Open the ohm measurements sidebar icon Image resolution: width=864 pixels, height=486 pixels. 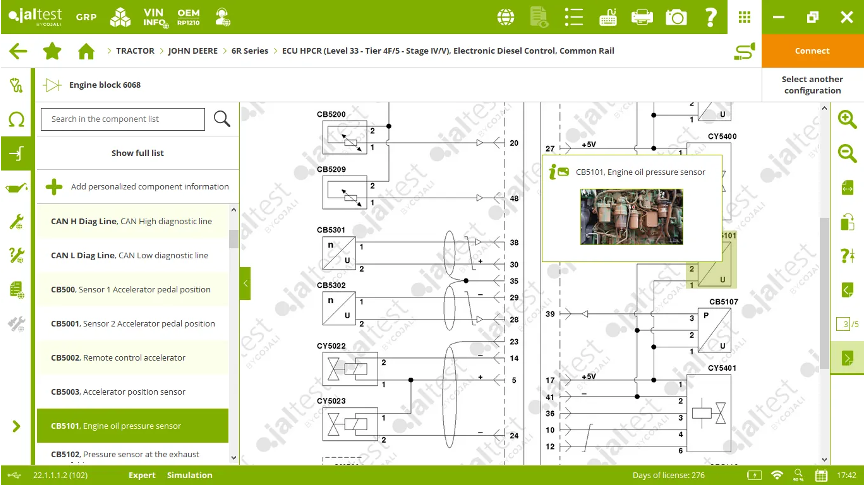(x=16, y=120)
